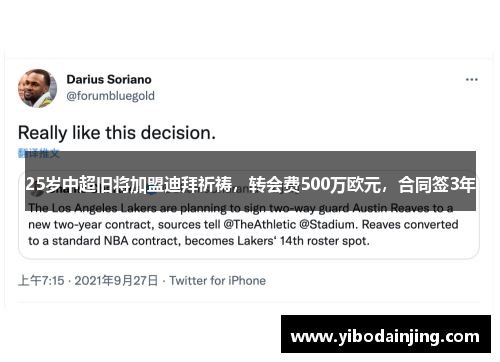Open the three-dot more options menu
The image size is (500, 362).
[472, 80]
